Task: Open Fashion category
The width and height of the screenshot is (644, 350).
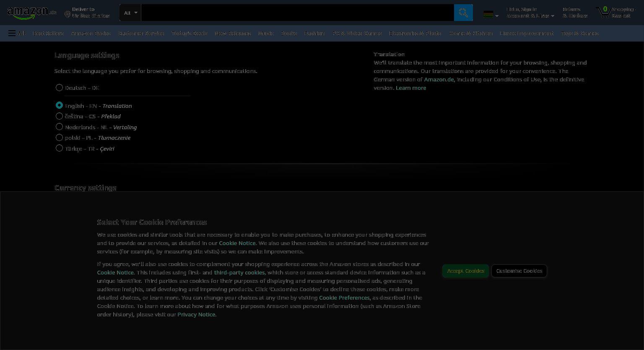Action: coord(314,33)
